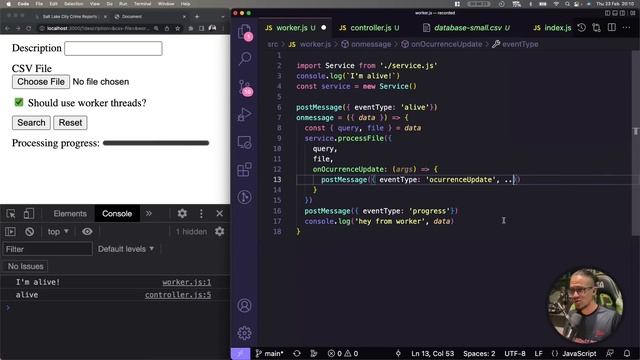
Task: Open the Accounts menu in VS Code
Action: click(244, 305)
